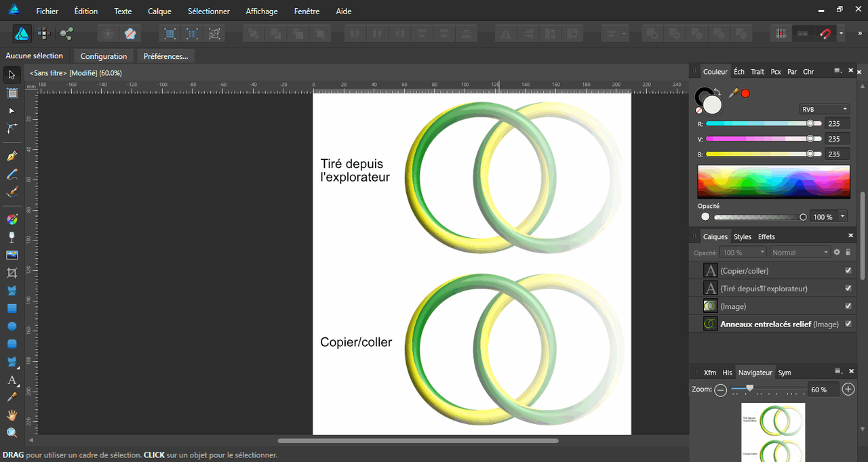Switch to Designer persona
868x462 pixels.
pyautogui.click(x=22, y=33)
